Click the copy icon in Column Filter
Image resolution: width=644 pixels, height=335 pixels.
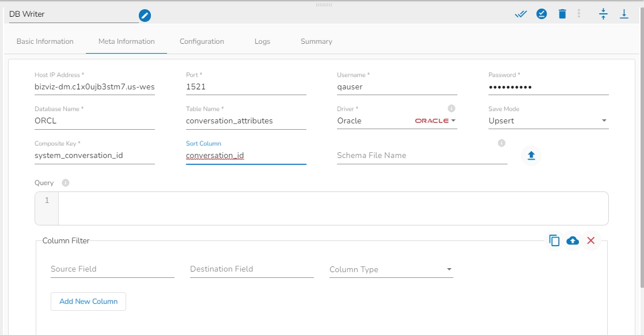tap(554, 240)
